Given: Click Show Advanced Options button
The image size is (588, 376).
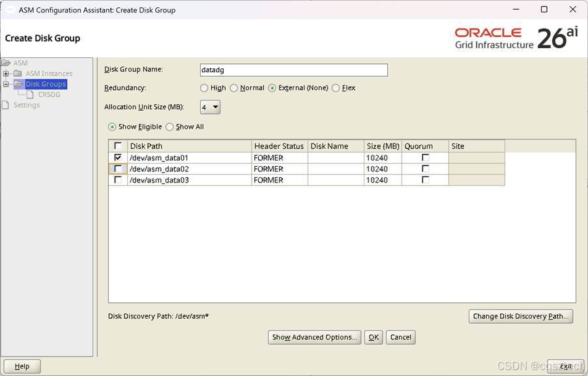Looking at the screenshot, I should [314, 337].
